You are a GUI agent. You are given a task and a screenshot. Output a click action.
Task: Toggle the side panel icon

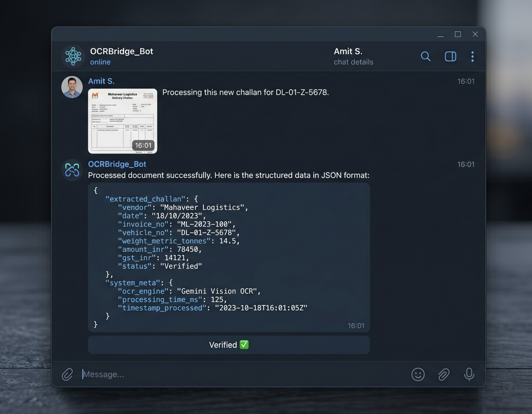(x=450, y=56)
